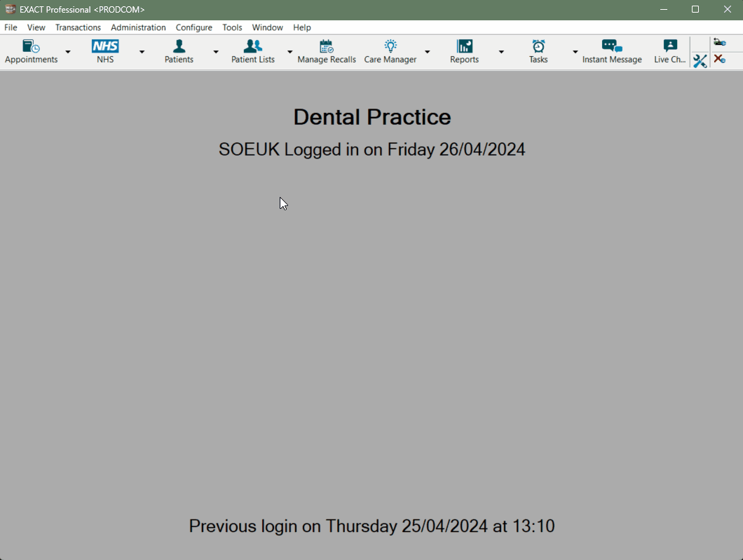The image size is (743, 560).
Task: Open Patient Lists
Action: click(252, 50)
